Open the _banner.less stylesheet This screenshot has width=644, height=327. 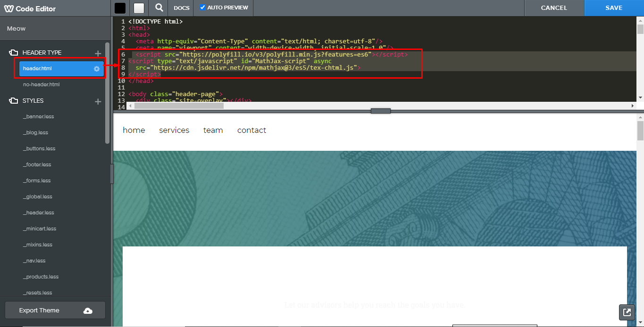point(38,117)
